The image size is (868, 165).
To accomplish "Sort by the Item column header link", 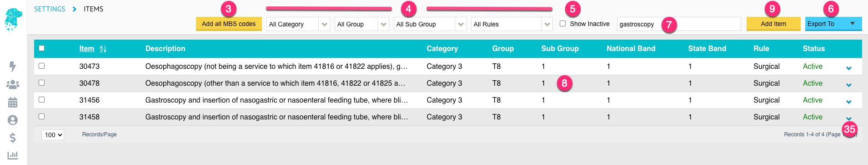I will (x=87, y=48).
